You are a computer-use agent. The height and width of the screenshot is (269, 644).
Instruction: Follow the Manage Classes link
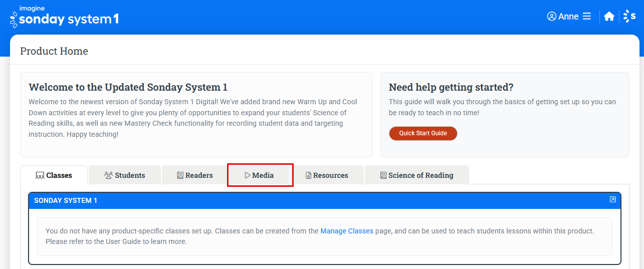(347, 231)
